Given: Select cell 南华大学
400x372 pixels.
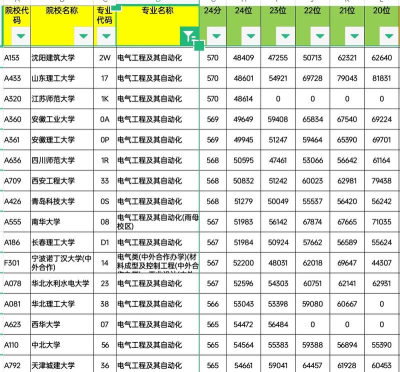Looking at the screenshot, I should 62,222.
